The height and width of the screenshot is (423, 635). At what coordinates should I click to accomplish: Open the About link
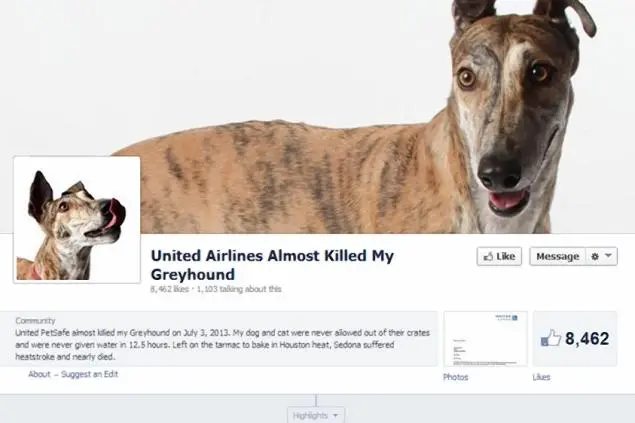tap(39, 374)
